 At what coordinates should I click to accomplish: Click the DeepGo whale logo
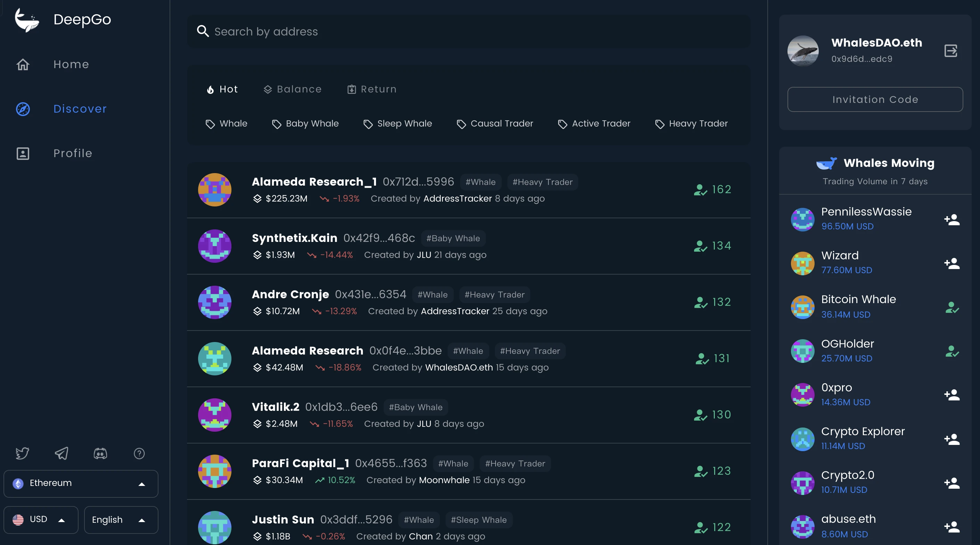27,20
